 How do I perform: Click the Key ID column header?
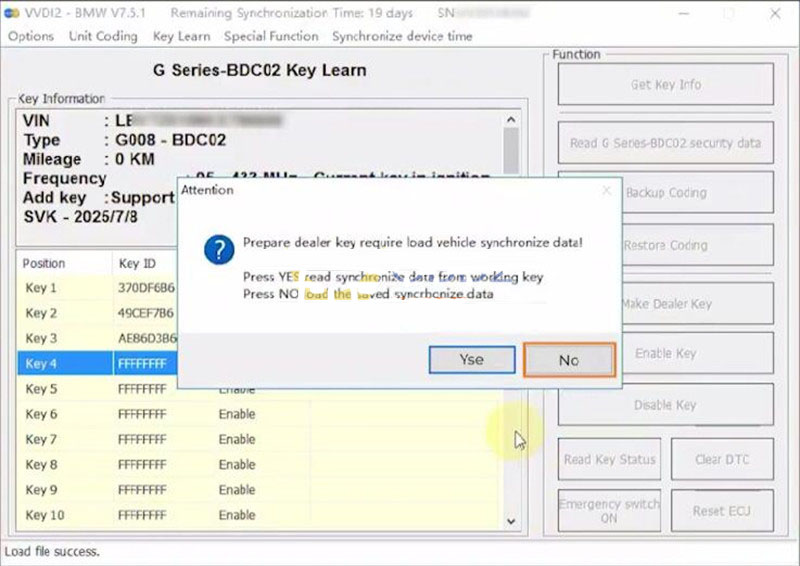coord(145,263)
